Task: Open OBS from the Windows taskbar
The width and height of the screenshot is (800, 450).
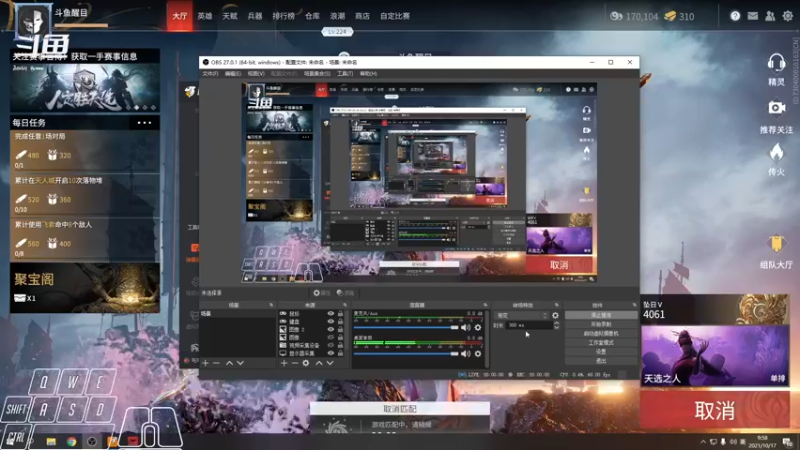Action: click(x=92, y=441)
